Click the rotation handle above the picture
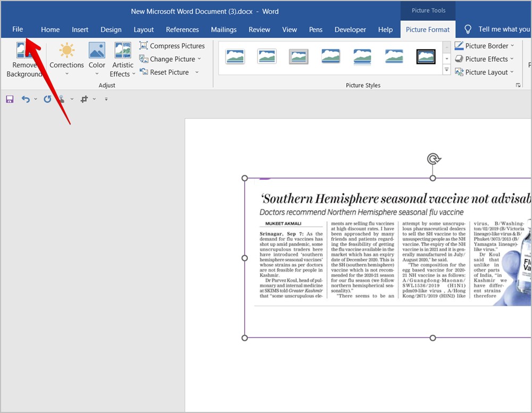532x413 pixels. tap(434, 159)
